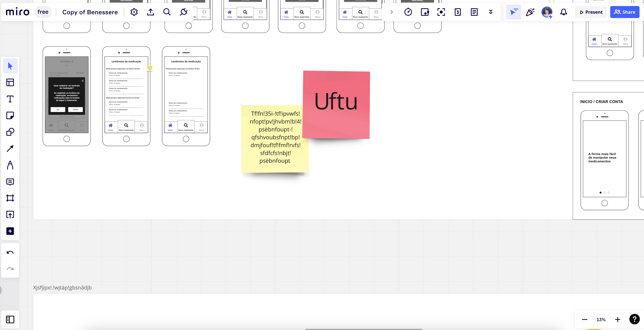644x330 pixels.
Task: Select the cursor tool in left toolbar
Action: [10, 66]
